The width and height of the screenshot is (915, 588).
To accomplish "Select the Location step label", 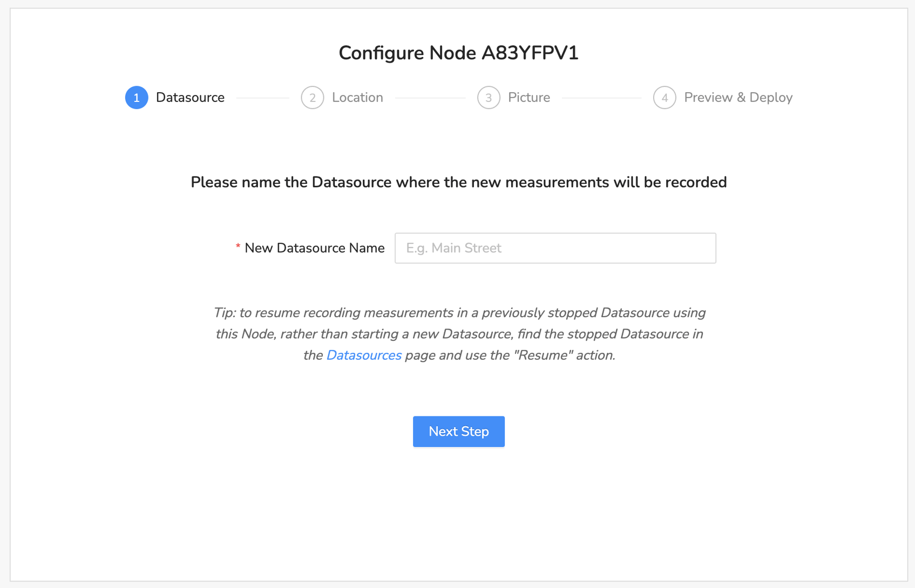I will pyautogui.click(x=357, y=98).
